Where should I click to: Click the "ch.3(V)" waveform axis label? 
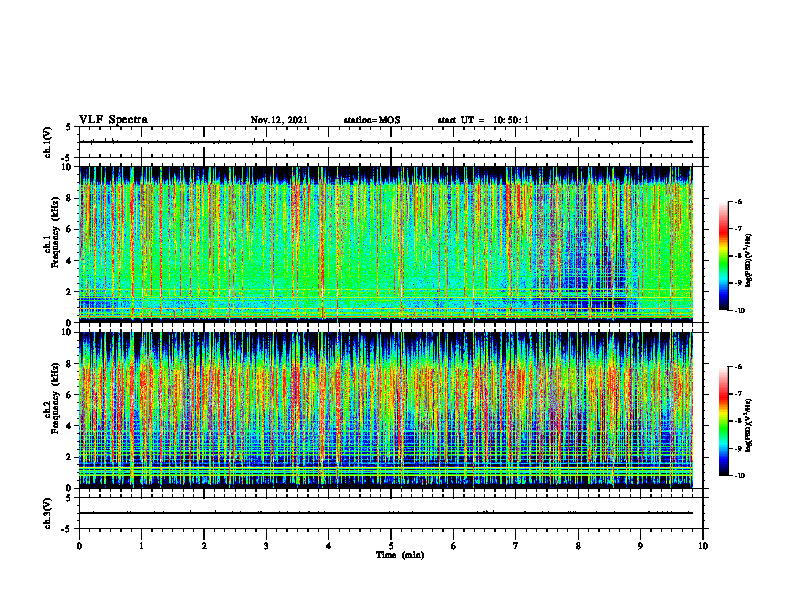[x=47, y=513]
